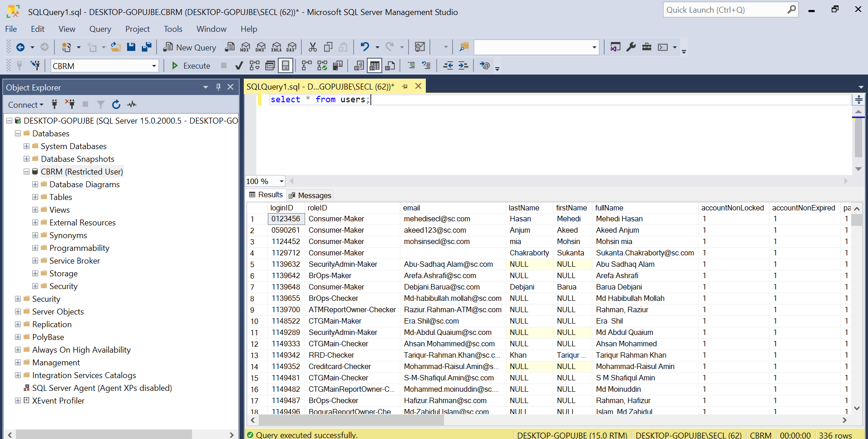Viewport: 868px width, 439px height.
Task: Click the Find in Files icon
Action: tap(464, 47)
